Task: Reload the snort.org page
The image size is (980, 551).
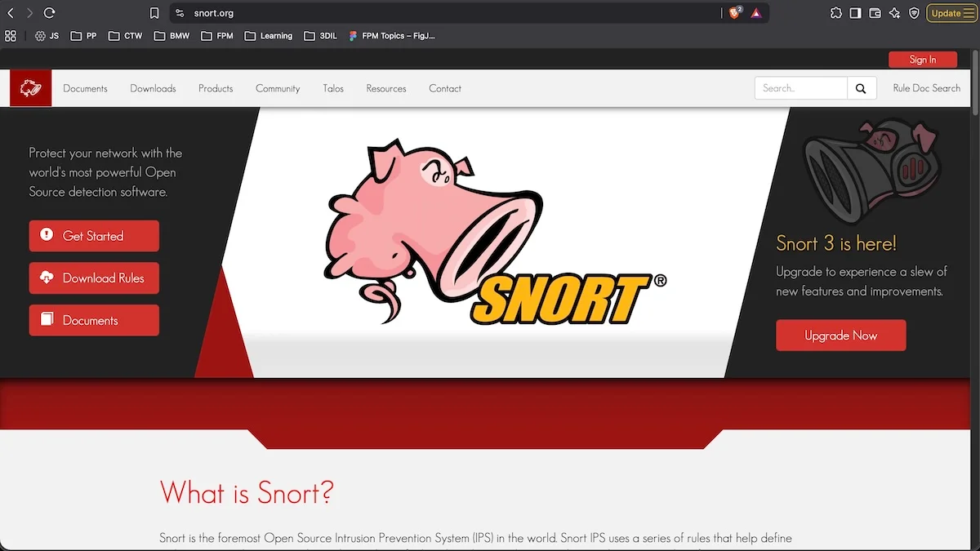Action: click(49, 13)
